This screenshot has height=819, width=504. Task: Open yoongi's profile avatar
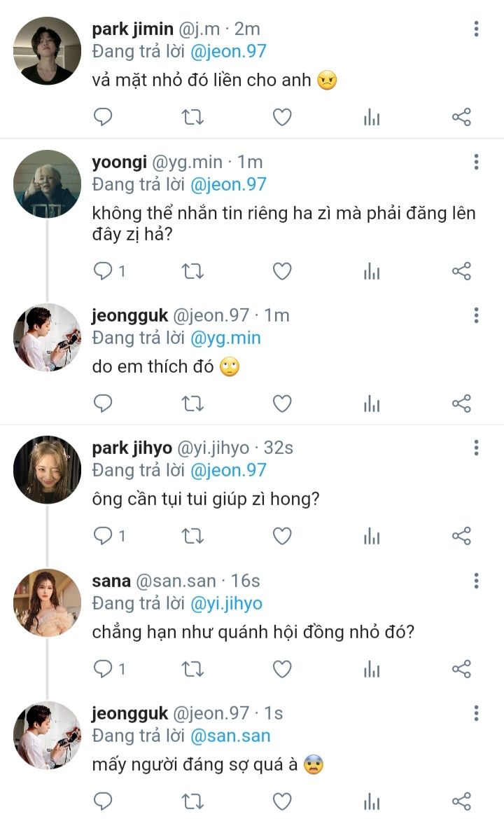[47, 184]
